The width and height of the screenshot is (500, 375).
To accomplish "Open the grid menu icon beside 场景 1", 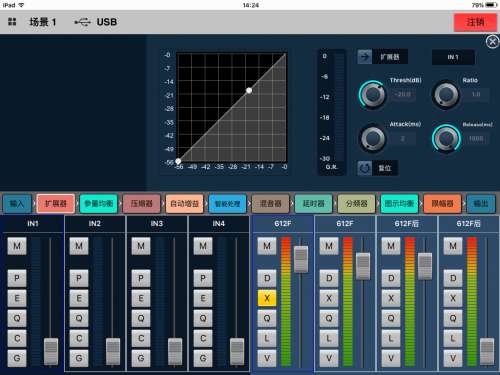I will (x=12, y=22).
